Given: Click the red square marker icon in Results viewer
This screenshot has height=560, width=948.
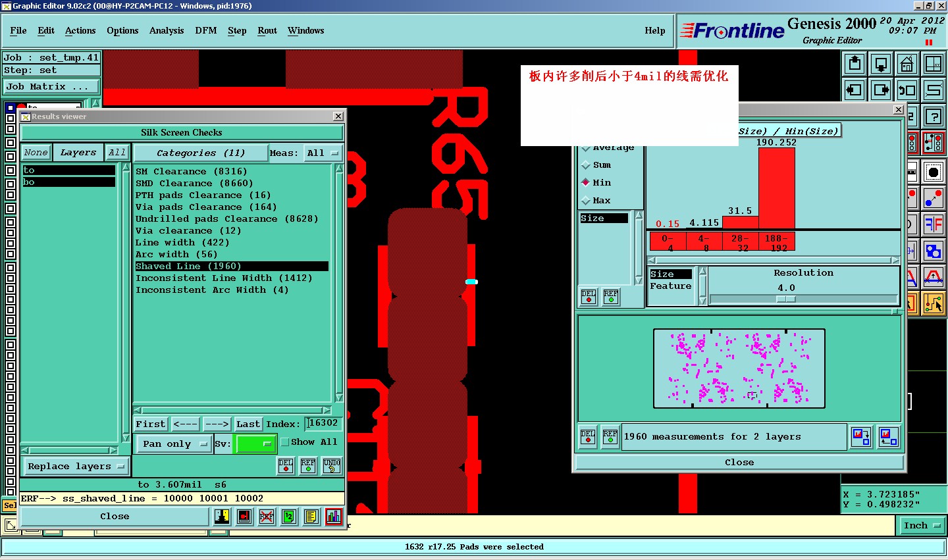Looking at the screenshot, I should 244,517.
